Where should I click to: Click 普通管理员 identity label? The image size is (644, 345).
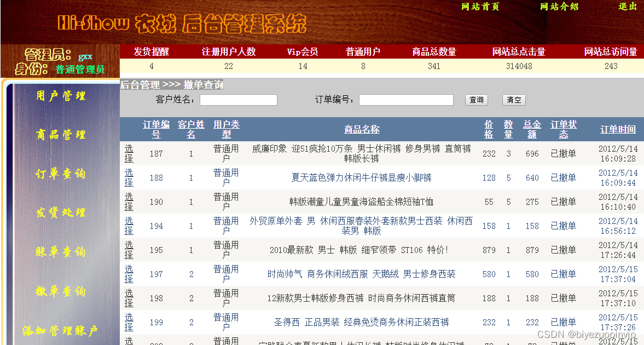(x=80, y=69)
